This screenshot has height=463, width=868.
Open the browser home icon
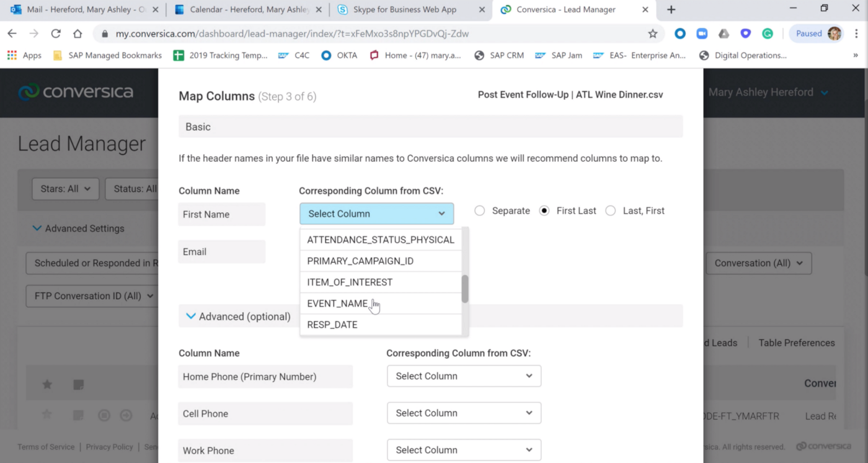tap(77, 34)
